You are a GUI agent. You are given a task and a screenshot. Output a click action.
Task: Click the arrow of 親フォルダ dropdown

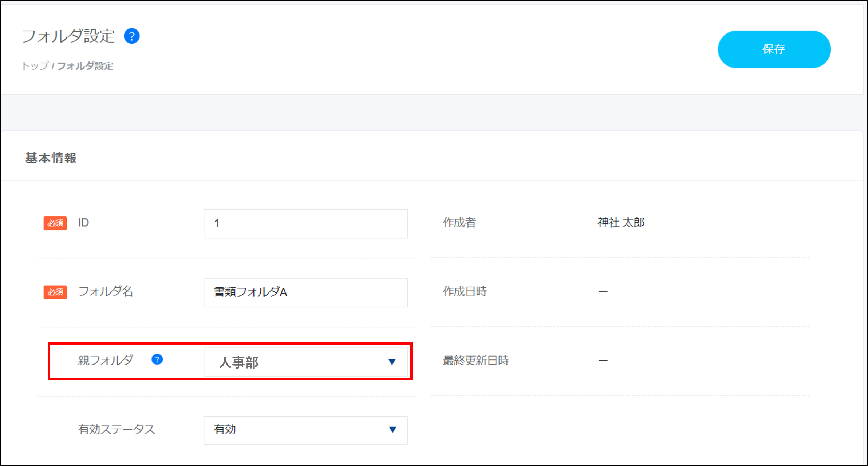tap(392, 362)
